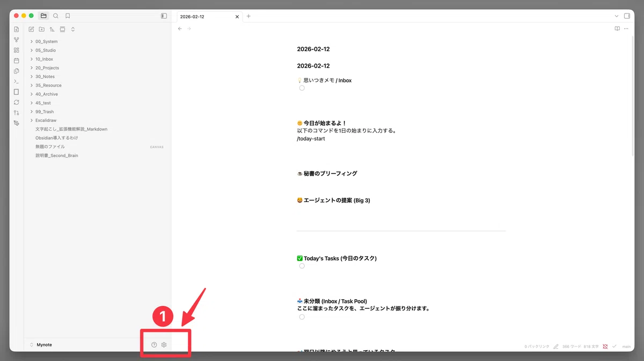
Task: Click the エージェントの提案 (Big 3) heading
Action: click(333, 200)
